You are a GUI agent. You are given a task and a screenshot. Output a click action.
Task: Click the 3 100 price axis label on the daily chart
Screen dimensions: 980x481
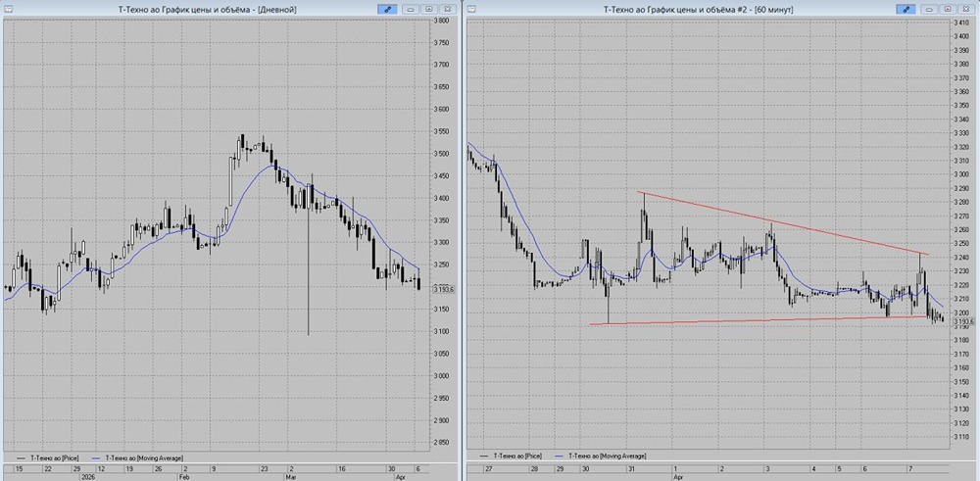coord(441,331)
